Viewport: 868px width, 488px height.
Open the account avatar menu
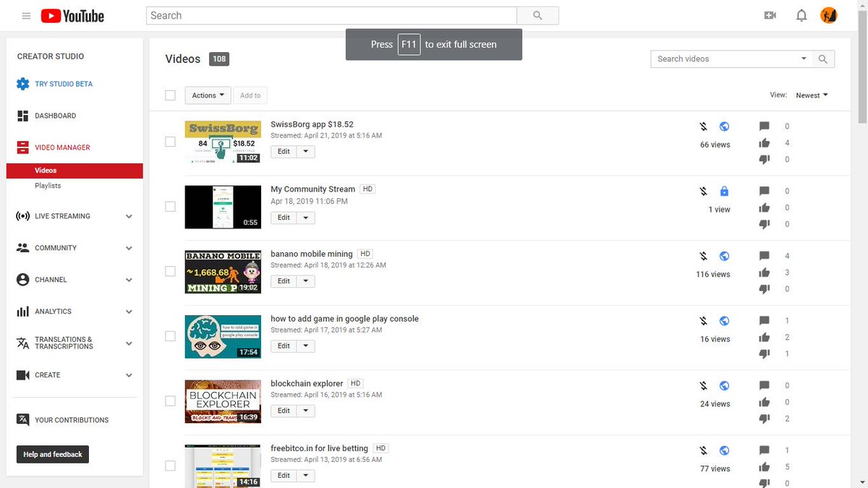tap(829, 15)
